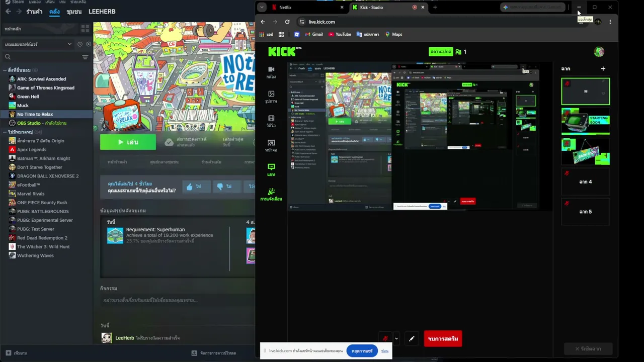Open the Maps bookmark

[x=393, y=34]
